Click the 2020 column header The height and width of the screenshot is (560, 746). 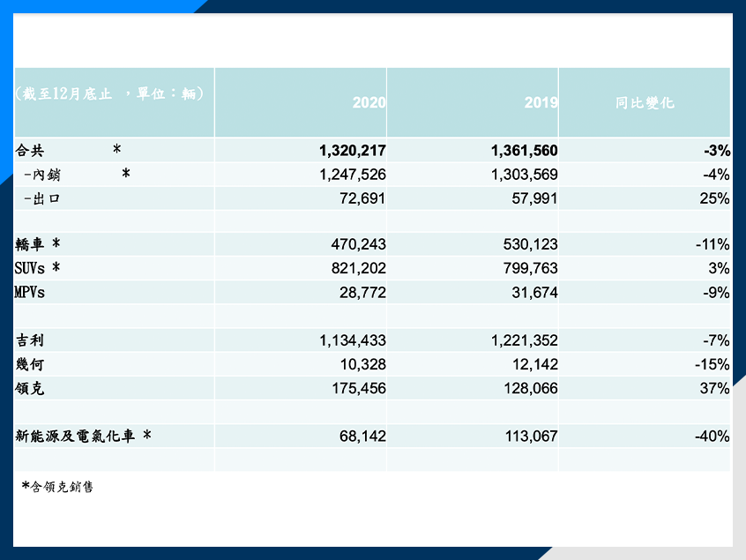(x=369, y=102)
